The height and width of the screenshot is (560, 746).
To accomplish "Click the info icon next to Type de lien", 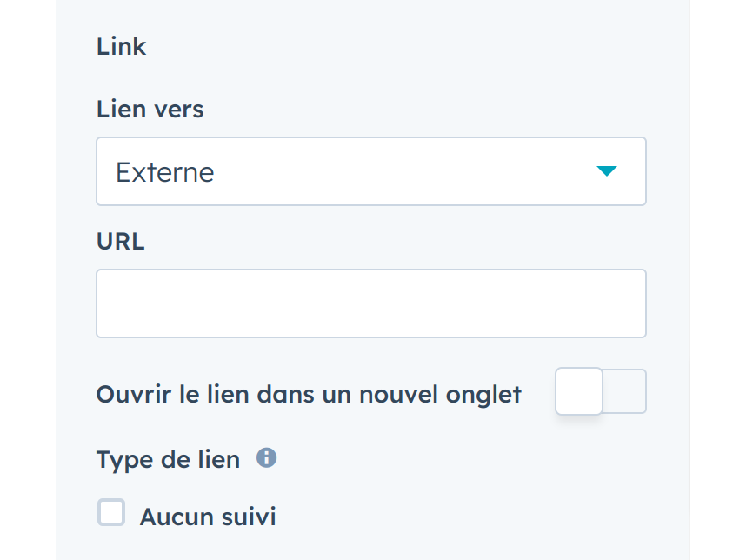I will [268, 458].
